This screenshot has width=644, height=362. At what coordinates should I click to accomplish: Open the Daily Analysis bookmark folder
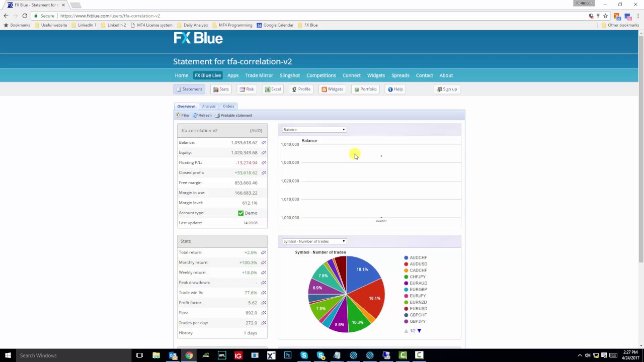tap(193, 25)
